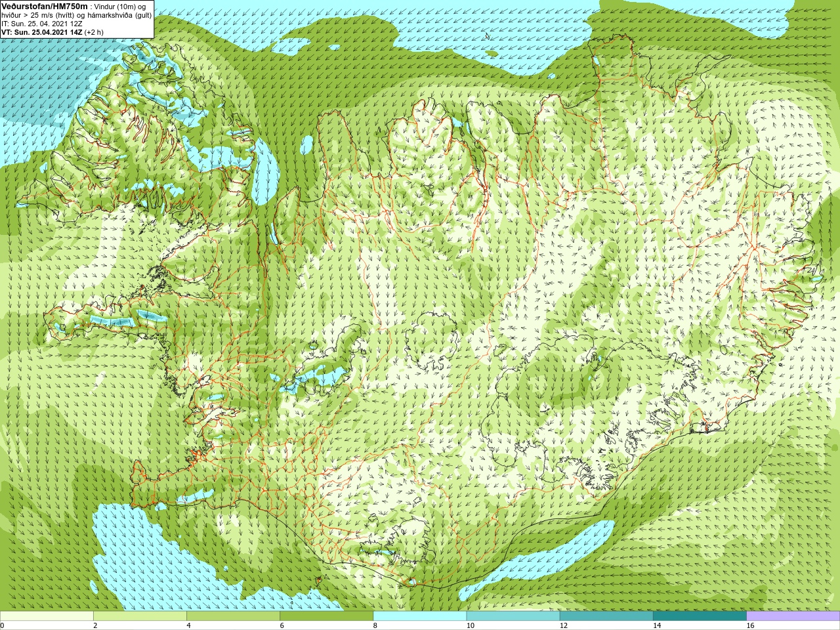The image size is (840, 630).
Task: Select the lavender above-16 legend swatch
Action: point(793,616)
